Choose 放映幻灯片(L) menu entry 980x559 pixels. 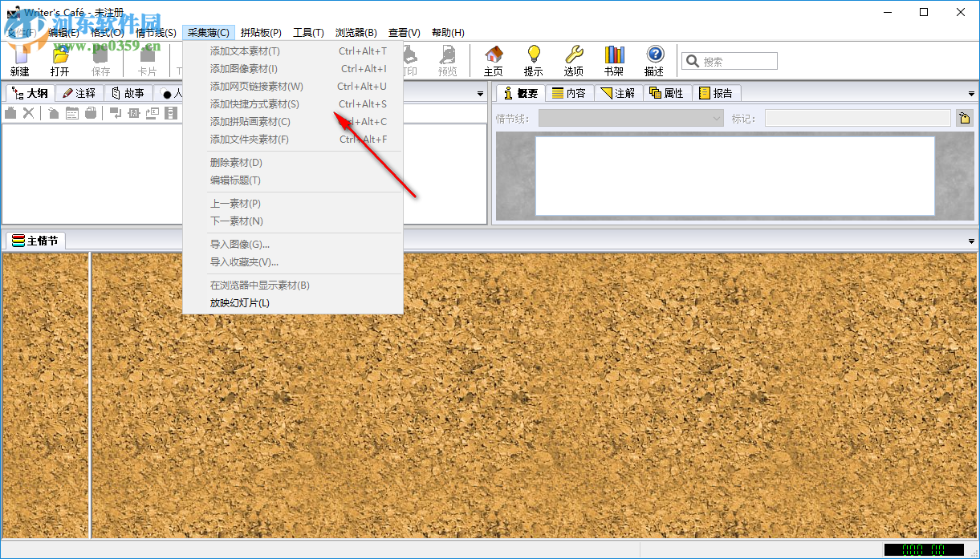click(x=241, y=302)
